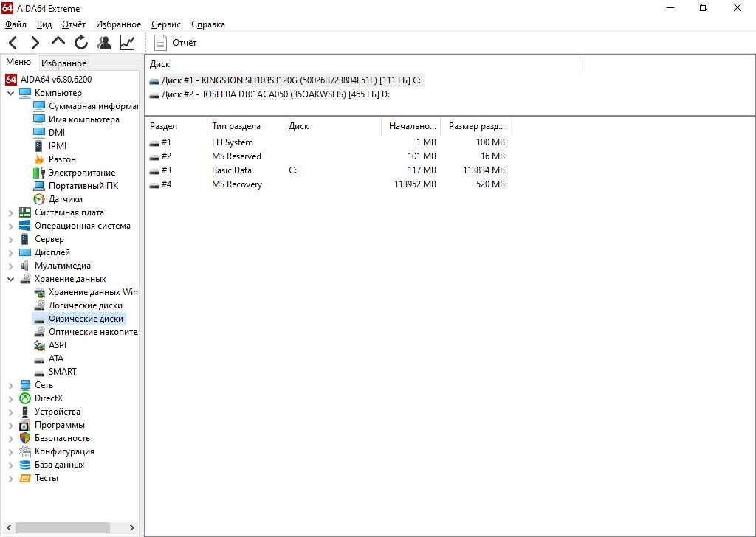Expand the Системная плата node

[x=10, y=212]
